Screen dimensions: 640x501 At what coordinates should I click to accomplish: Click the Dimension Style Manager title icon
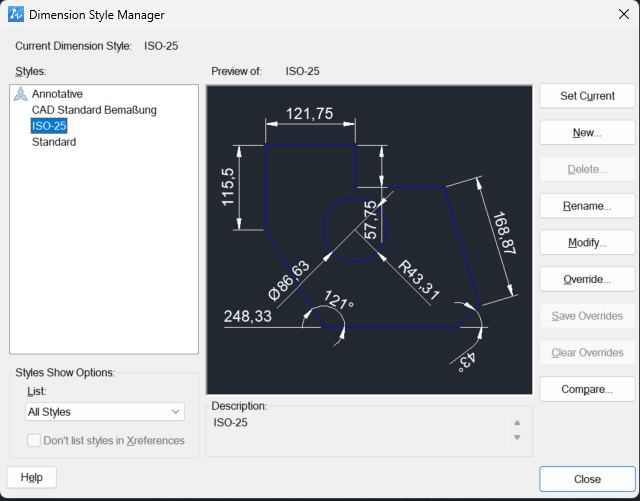pos(16,14)
